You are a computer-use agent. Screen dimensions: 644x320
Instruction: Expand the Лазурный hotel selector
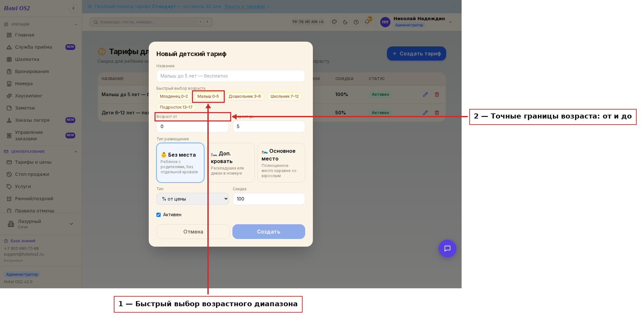pos(41,224)
